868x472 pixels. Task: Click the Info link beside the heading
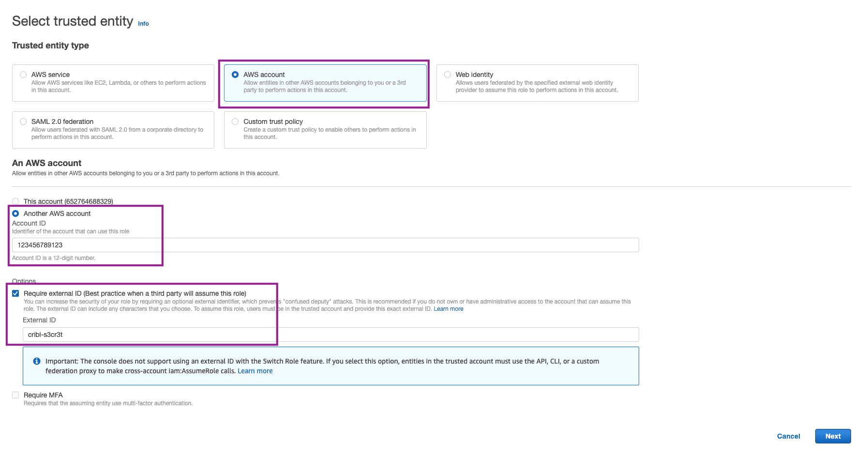pos(143,24)
